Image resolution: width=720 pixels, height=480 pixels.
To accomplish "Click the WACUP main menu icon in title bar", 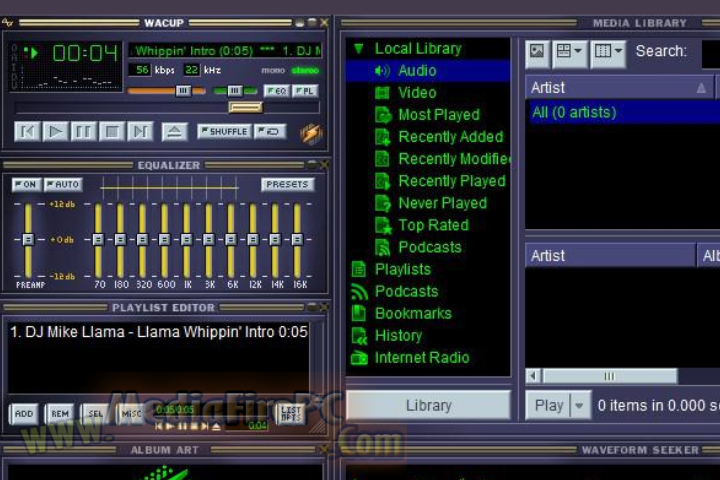I will tap(7, 22).
